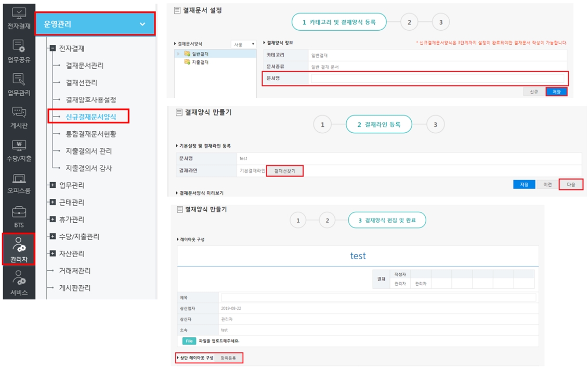Open the 업무공유 sidebar icon

(x=19, y=51)
